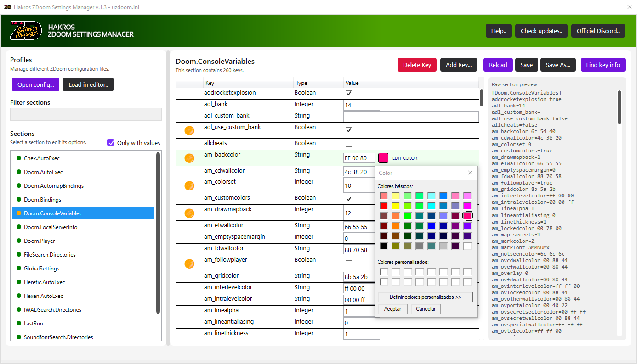Click the Add Key... button
The height and width of the screenshot is (364, 637).
pyautogui.click(x=459, y=65)
